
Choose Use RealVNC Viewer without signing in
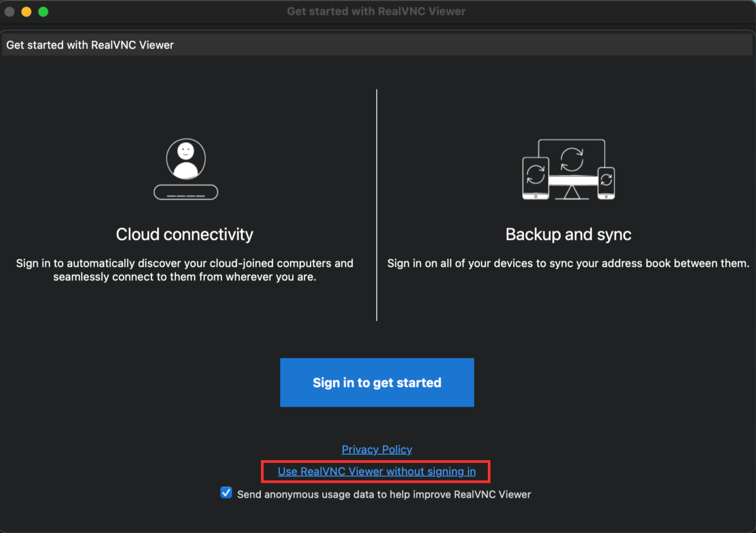(377, 471)
